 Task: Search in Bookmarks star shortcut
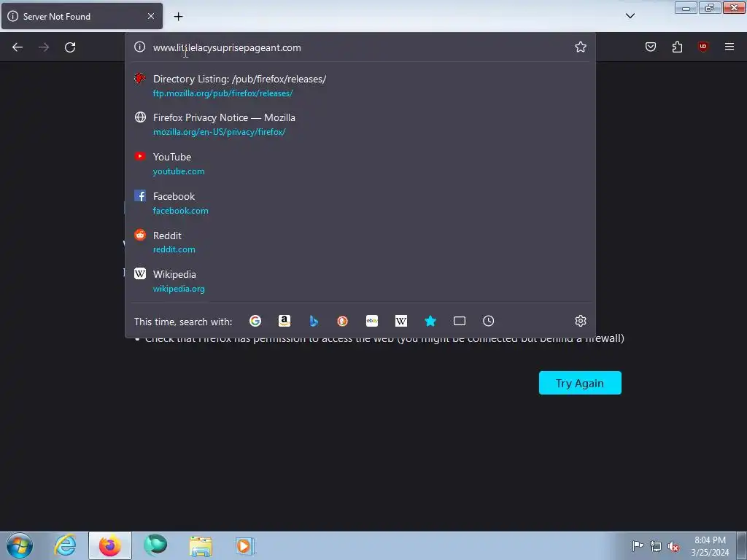(x=430, y=321)
